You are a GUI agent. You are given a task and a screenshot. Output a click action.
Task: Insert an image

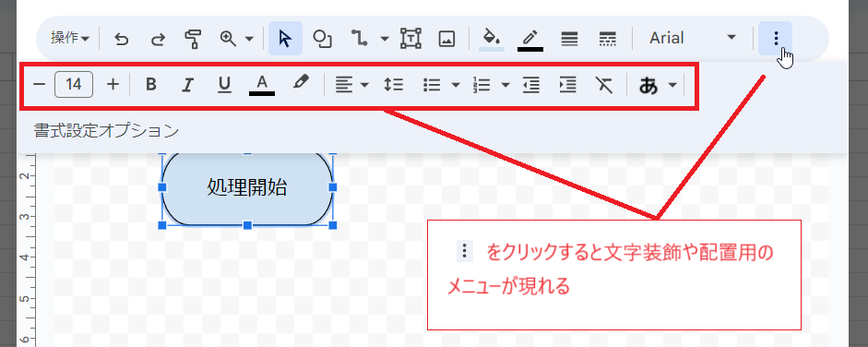coord(446,38)
